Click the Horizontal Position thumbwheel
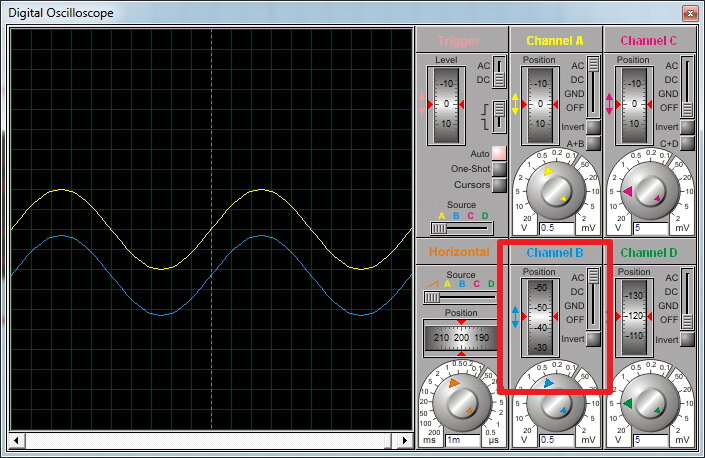Viewport: 705px width, 458px height. tap(461, 337)
